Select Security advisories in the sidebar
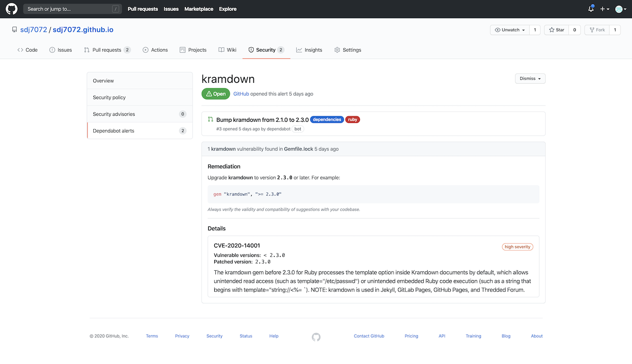Viewport: 632px width, 364px height. [x=140, y=114]
